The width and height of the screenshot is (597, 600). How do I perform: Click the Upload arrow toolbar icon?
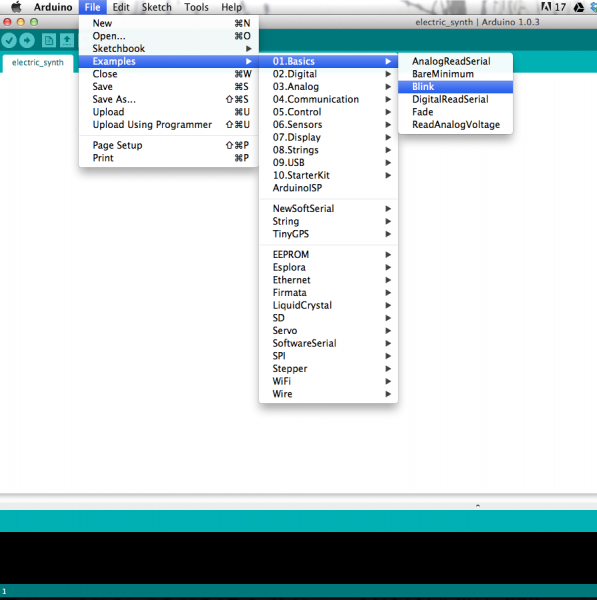pyautogui.click(x=27, y=40)
